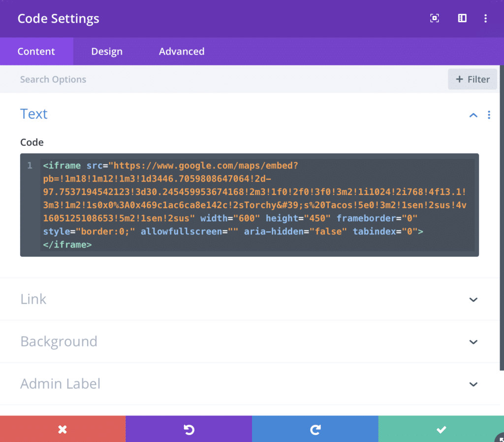Open the Advanced tab
The width and height of the screenshot is (504, 442).
pos(182,51)
